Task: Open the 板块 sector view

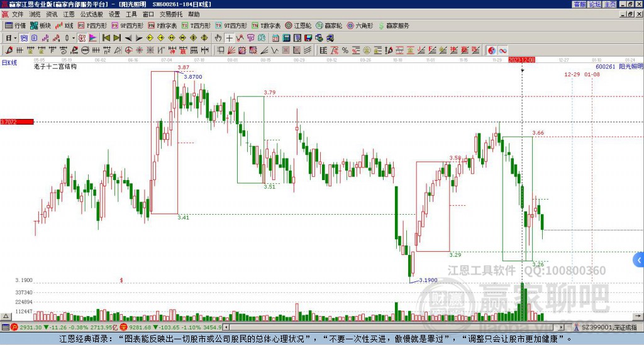Action: [x=40, y=26]
